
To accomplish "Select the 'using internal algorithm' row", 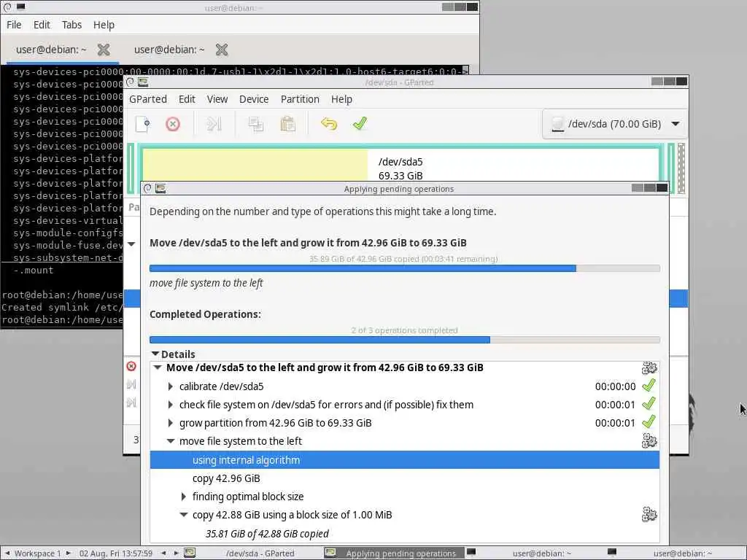I will [404, 460].
